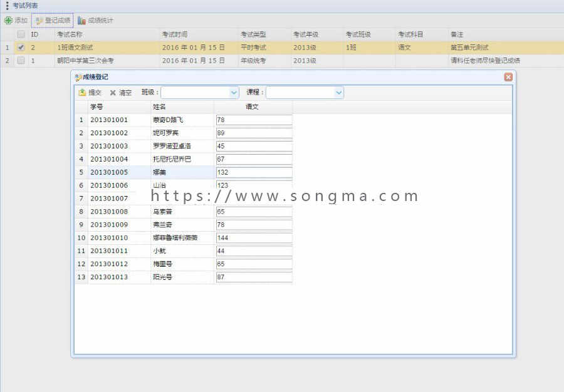The width and height of the screenshot is (564, 392).
Task: Click score field showing 78 for 201301009
Action: (x=254, y=225)
